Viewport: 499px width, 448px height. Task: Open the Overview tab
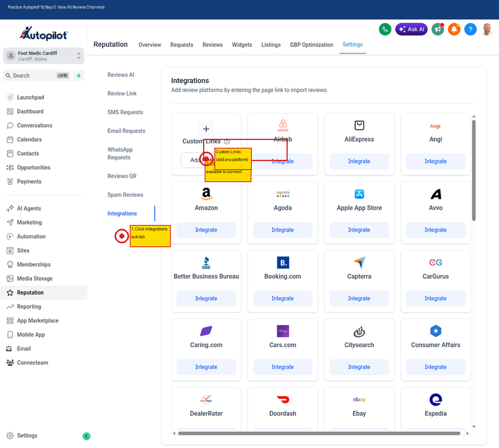pos(150,45)
